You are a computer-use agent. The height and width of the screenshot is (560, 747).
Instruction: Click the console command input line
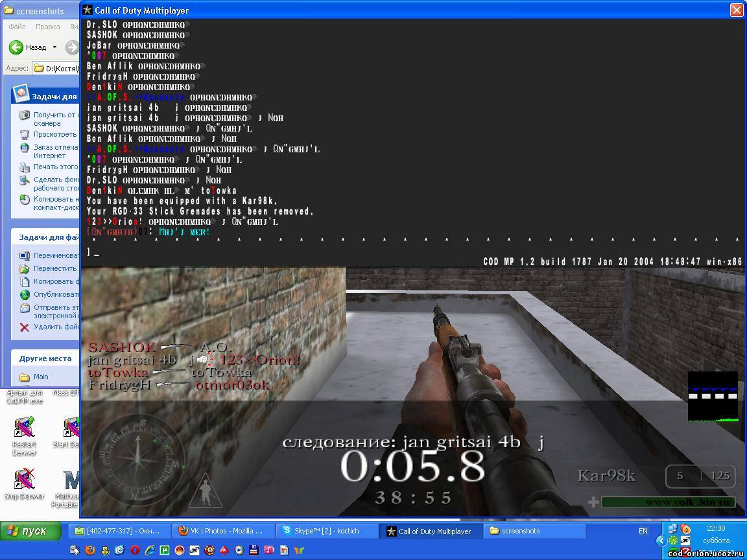click(x=414, y=252)
